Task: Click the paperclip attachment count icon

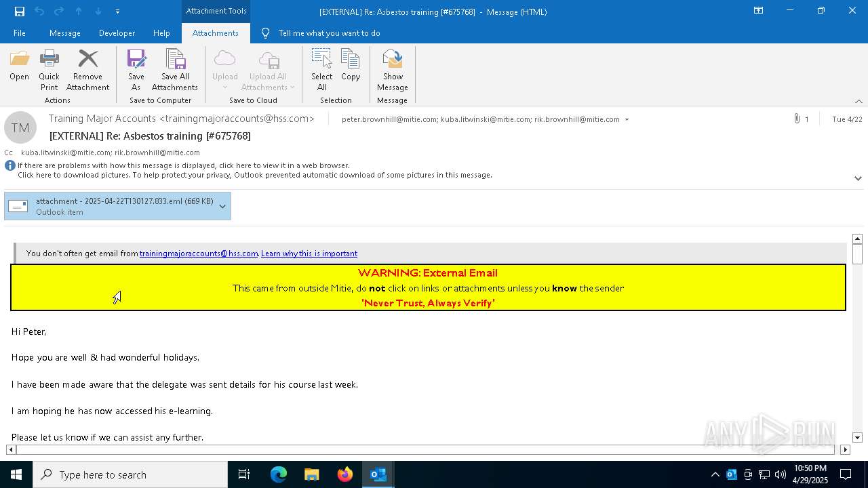Action: (797, 119)
